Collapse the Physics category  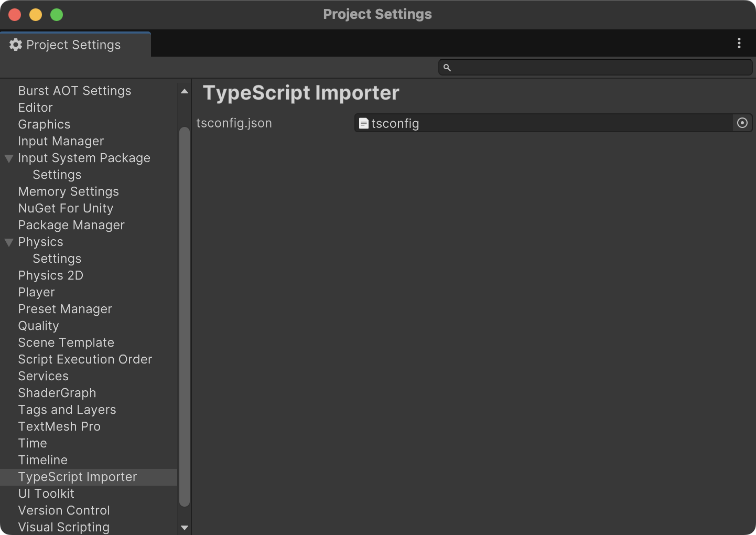click(x=9, y=242)
